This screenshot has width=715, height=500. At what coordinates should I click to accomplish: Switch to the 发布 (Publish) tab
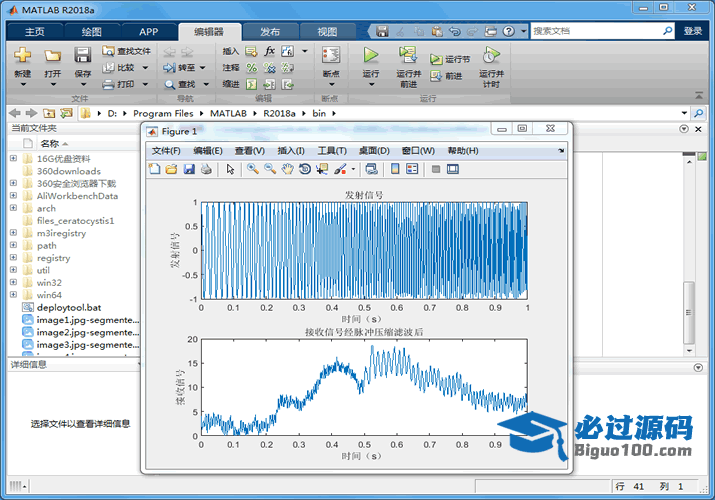pyautogui.click(x=270, y=31)
